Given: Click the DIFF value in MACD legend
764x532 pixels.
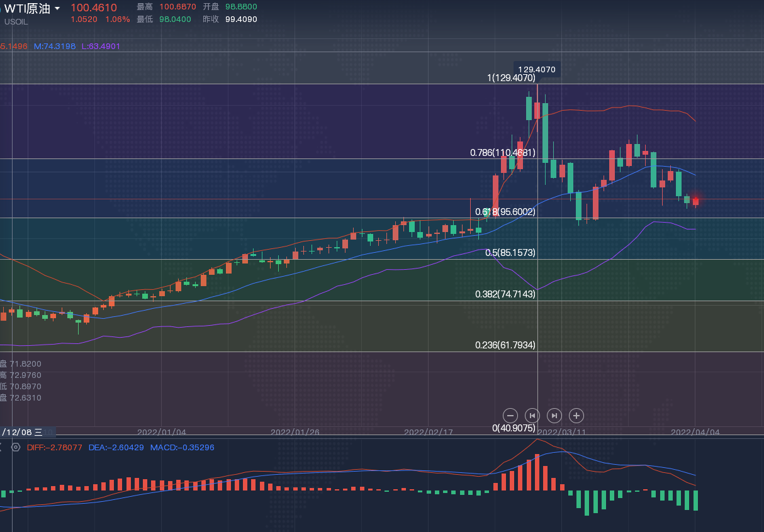Looking at the screenshot, I should point(55,447).
